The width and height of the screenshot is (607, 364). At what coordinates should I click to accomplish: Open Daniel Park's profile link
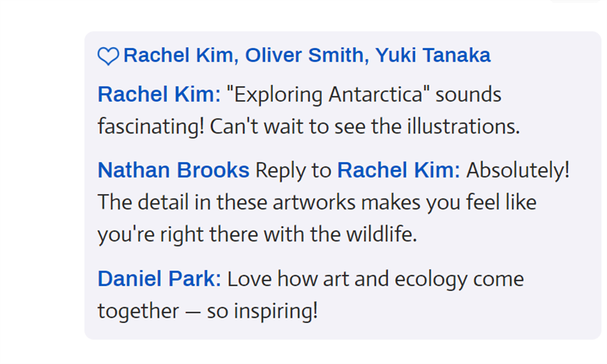(156, 279)
